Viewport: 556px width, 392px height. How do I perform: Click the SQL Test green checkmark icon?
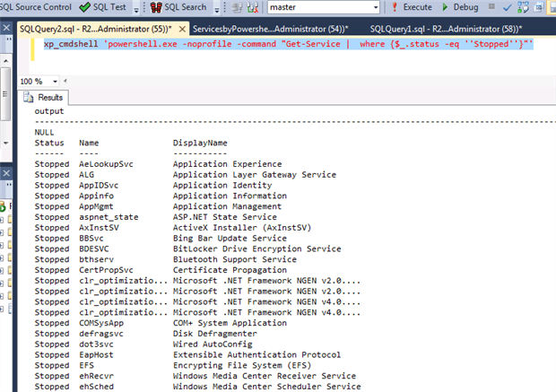click(85, 7)
